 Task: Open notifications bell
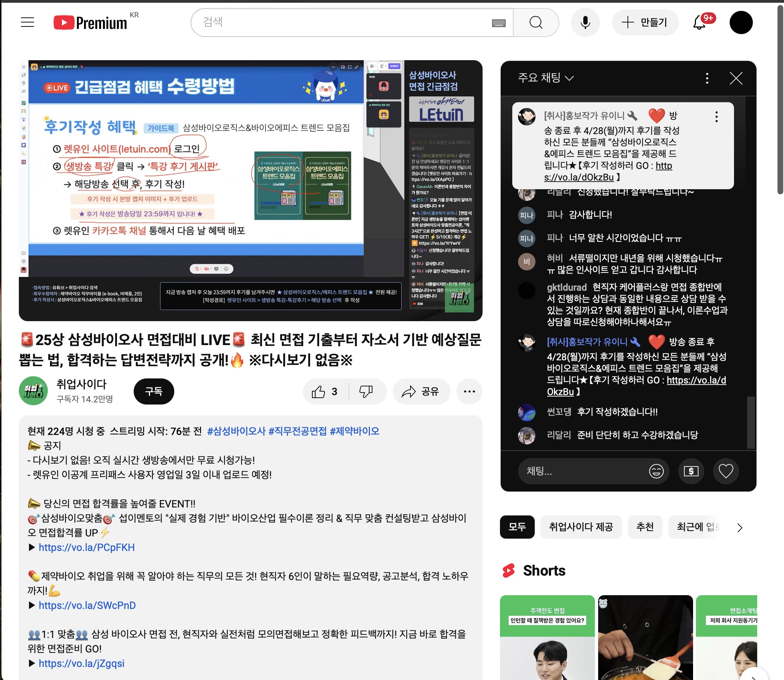pyautogui.click(x=699, y=23)
